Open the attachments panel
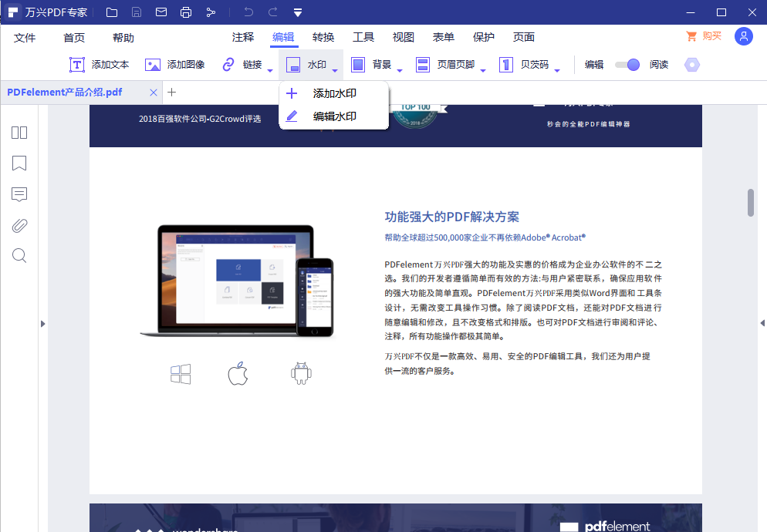The image size is (767, 532). [19, 225]
